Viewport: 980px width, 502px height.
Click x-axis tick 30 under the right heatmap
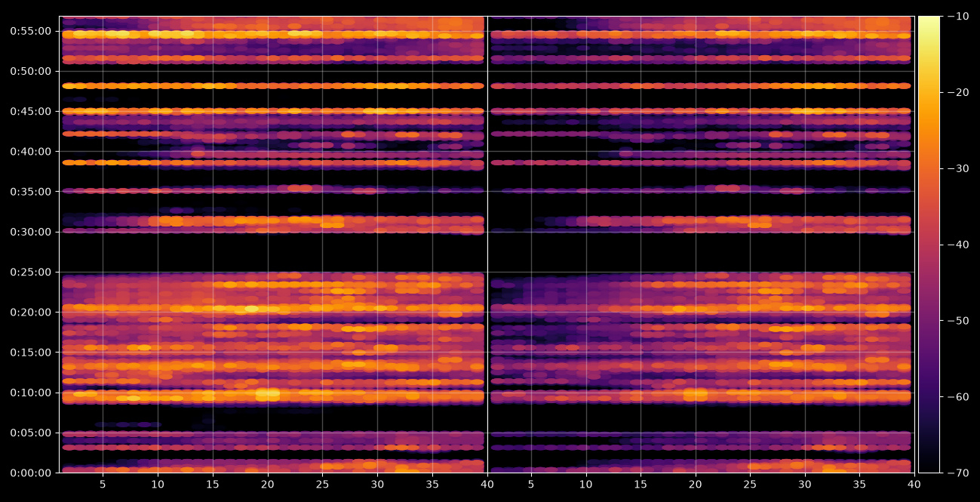pyautogui.click(x=805, y=484)
